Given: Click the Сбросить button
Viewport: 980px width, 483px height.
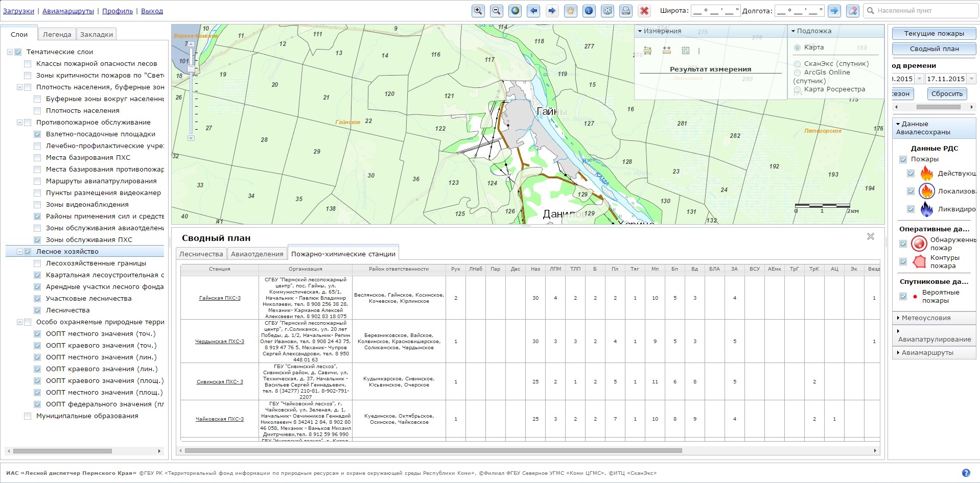Looking at the screenshot, I should [947, 93].
